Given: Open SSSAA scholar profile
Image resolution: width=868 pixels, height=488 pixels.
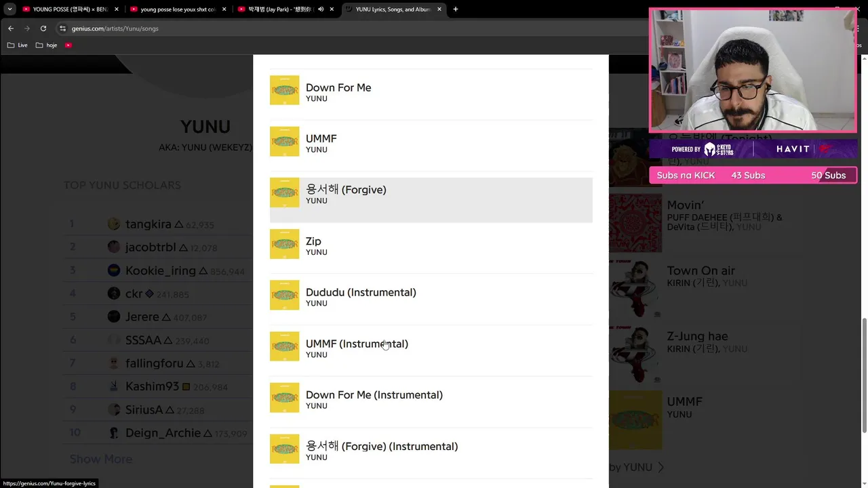Looking at the screenshot, I should [x=144, y=340].
